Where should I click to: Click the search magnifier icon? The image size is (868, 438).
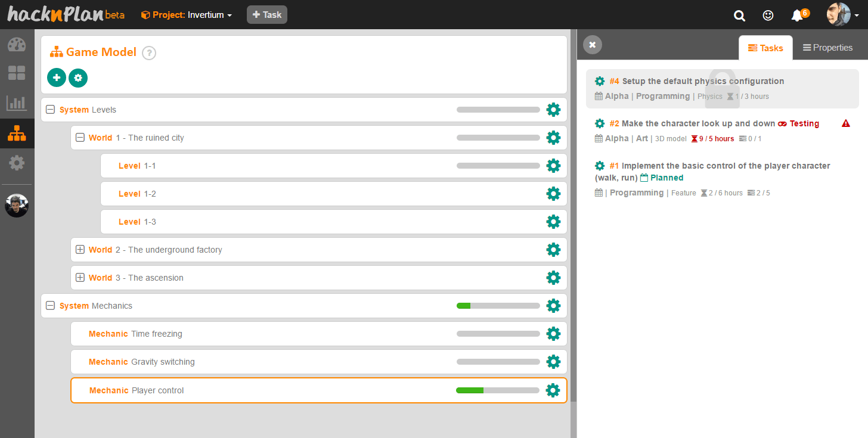point(739,15)
